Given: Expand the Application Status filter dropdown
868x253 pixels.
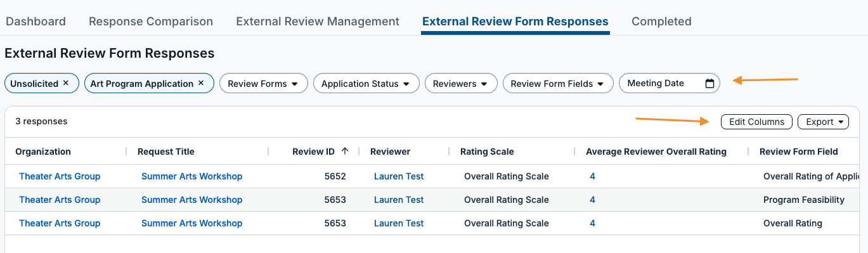Looking at the screenshot, I should pyautogui.click(x=366, y=84).
